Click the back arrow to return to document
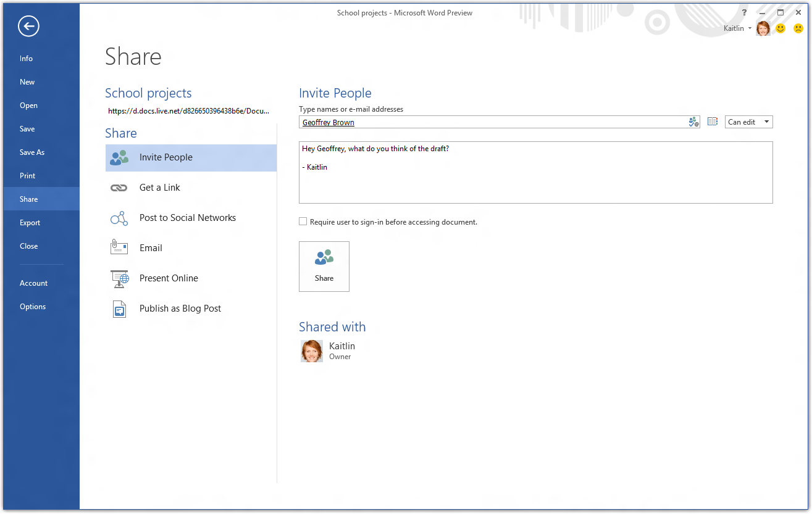The width and height of the screenshot is (812, 514). point(28,26)
